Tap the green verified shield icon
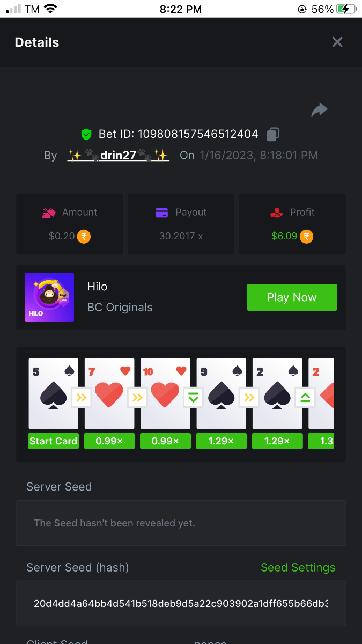362x644 pixels. (x=86, y=134)
